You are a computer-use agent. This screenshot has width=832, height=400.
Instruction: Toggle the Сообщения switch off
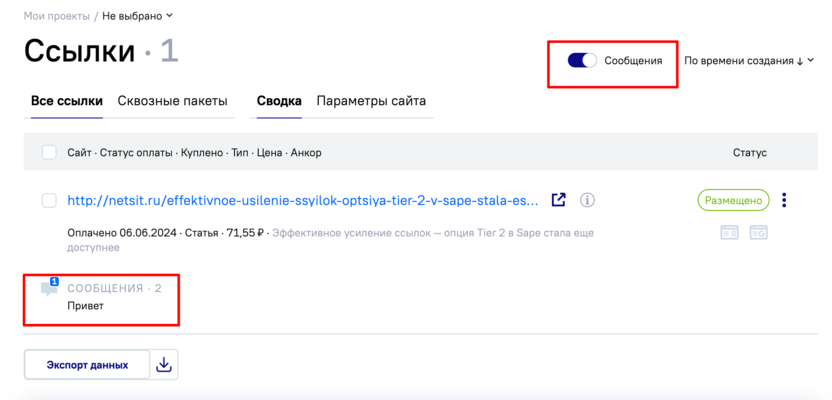(x=582, y=60)
